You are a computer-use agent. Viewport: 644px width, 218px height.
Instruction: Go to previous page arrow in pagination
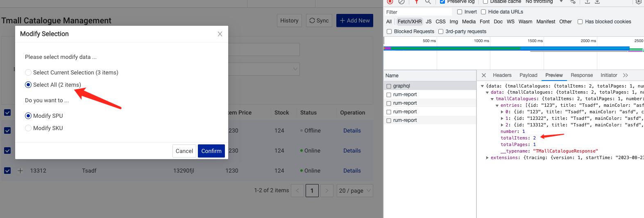(297, 191)
